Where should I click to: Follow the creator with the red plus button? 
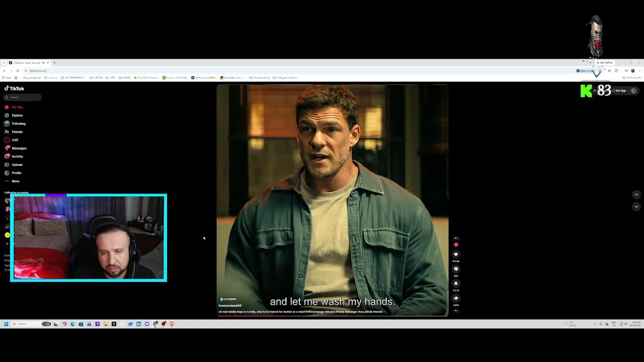[456, 245]
